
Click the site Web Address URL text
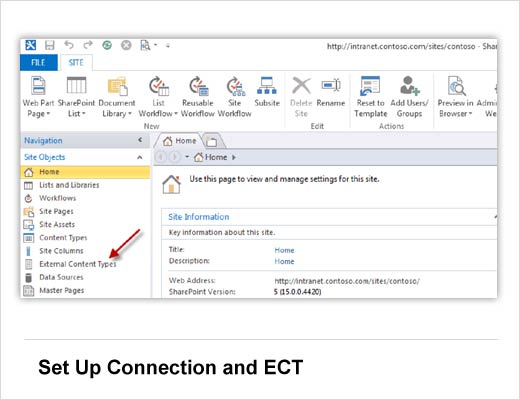click(347, 281)
